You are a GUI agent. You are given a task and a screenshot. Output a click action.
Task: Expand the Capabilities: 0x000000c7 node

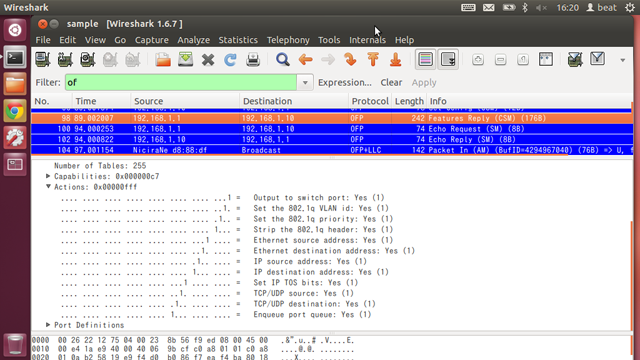(x=48, y=176)
